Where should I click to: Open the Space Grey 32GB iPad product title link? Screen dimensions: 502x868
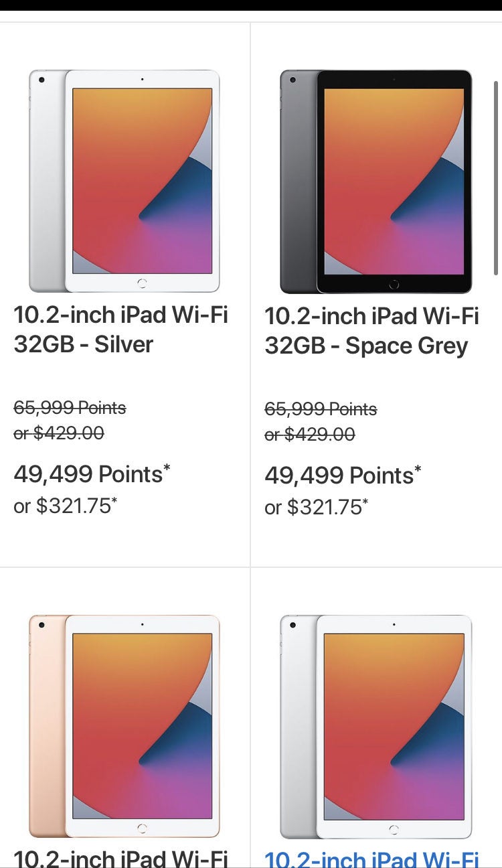[x=372, y=331]
